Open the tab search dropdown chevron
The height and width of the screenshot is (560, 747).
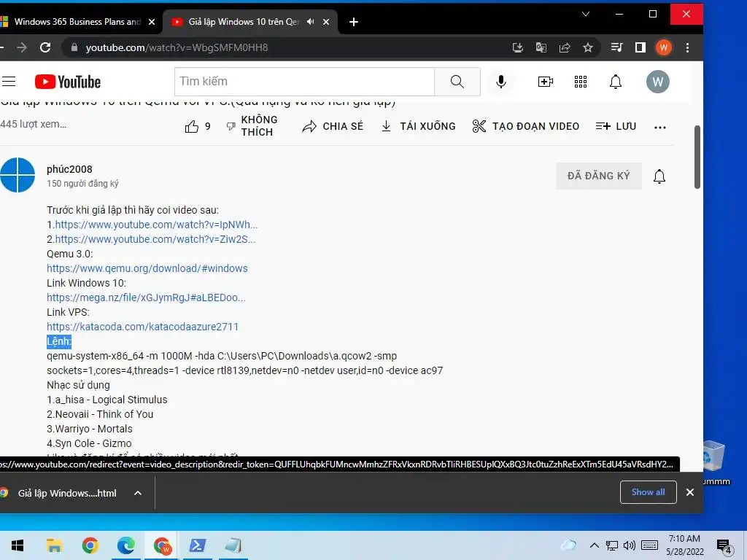coord(586,14)
